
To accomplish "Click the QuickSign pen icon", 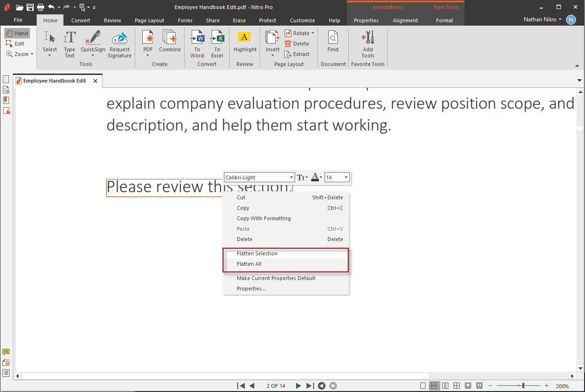I will tap(93, 38).
